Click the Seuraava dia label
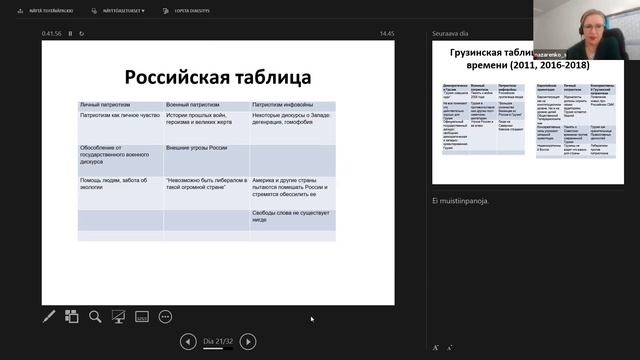Viewport: 640px width, 360px height. [450, 33]
